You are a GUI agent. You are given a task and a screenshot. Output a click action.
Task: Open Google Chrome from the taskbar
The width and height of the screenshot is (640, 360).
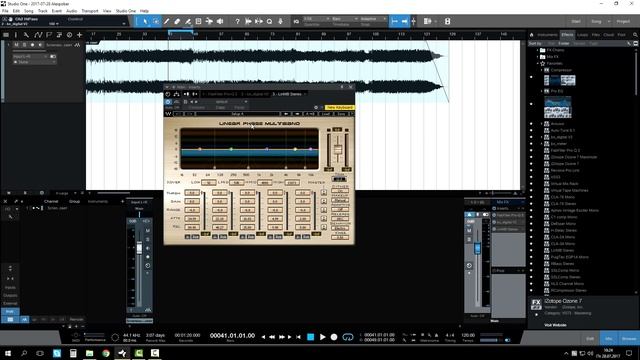(106, 353)
